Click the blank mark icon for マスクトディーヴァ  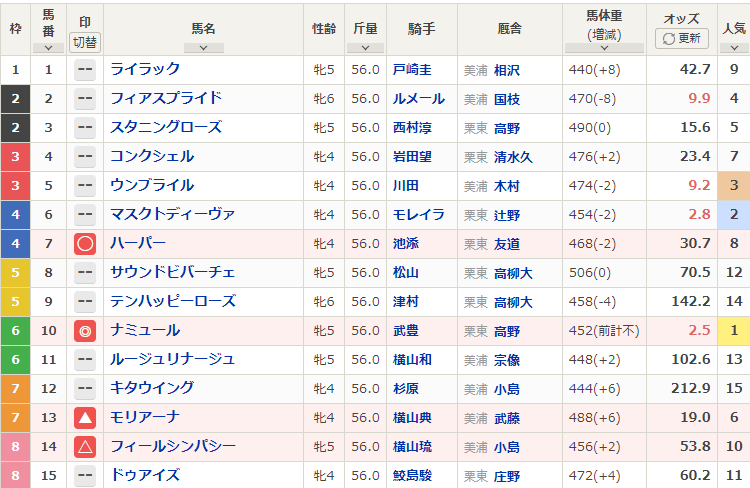(x=85, y=215)
